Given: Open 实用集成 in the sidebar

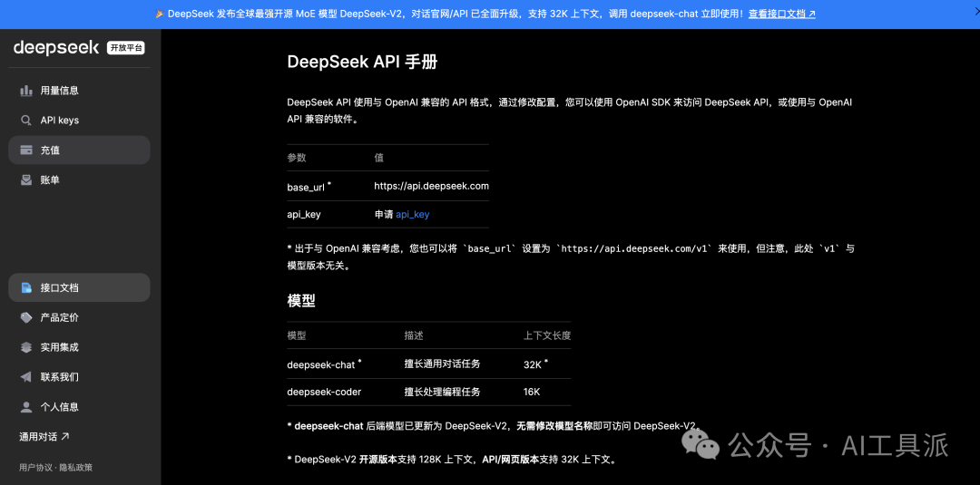Looking at the screenshot, I should 79,347.
